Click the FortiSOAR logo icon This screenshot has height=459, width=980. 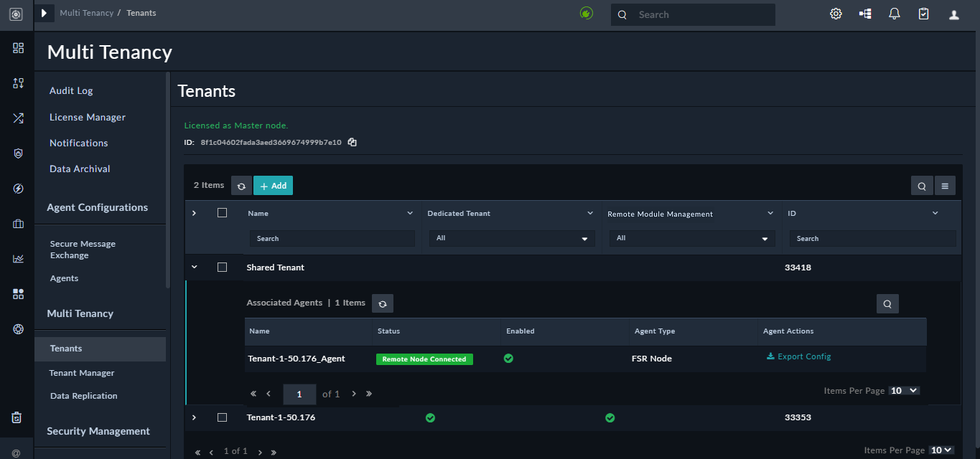coord(16,14)
